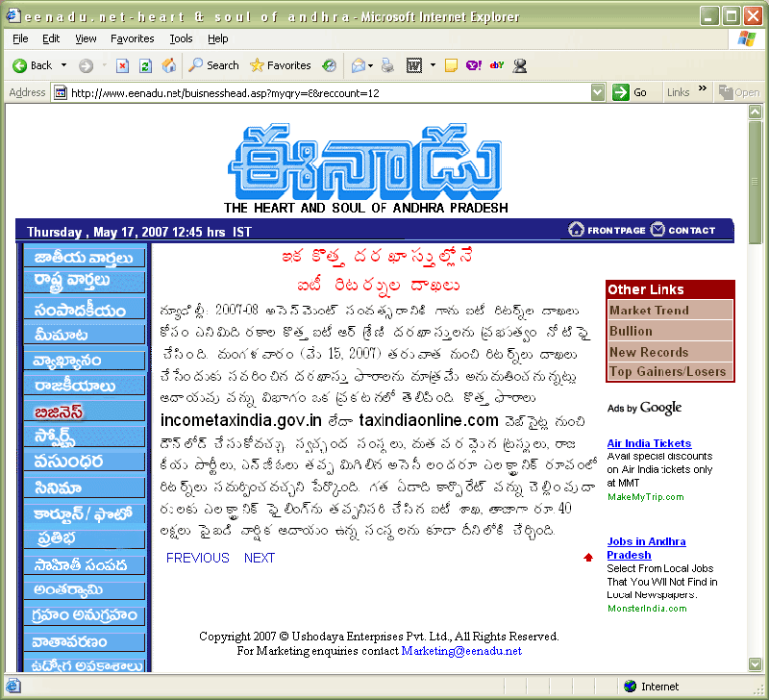This screenshot has width=769, height=700.
Task: Click the Yahoo toolbar icon
Action: [x=473, y=65]
